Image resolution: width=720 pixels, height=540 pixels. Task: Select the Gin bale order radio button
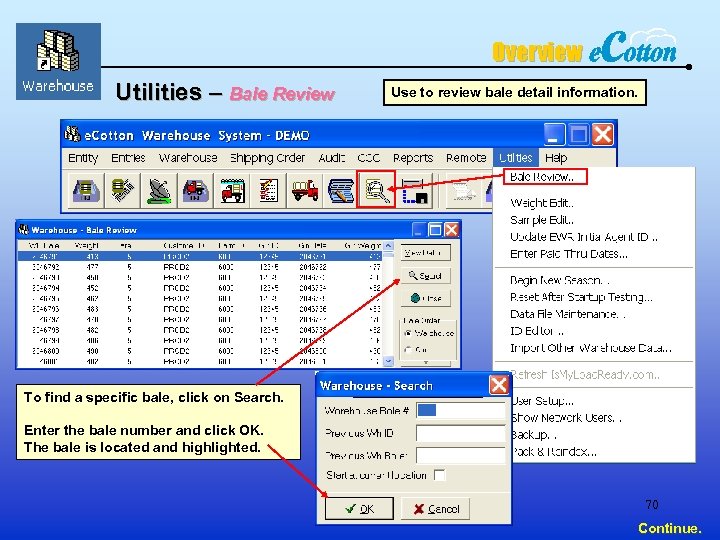(407, 349)
